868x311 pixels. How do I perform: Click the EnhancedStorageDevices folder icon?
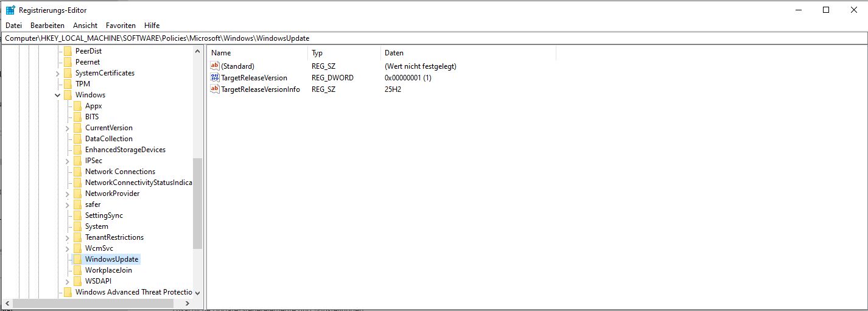pyautogui.click(x=77, y=150)
